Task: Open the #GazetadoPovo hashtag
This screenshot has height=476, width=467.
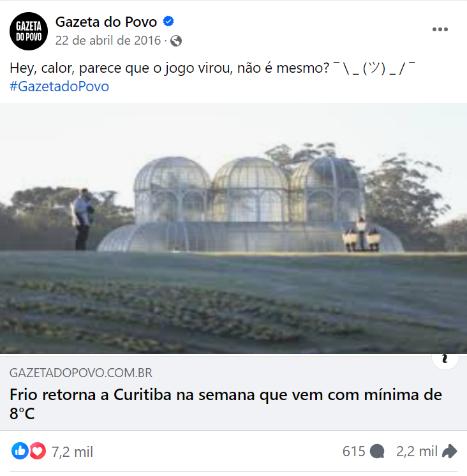Action: tap(59, 86)
